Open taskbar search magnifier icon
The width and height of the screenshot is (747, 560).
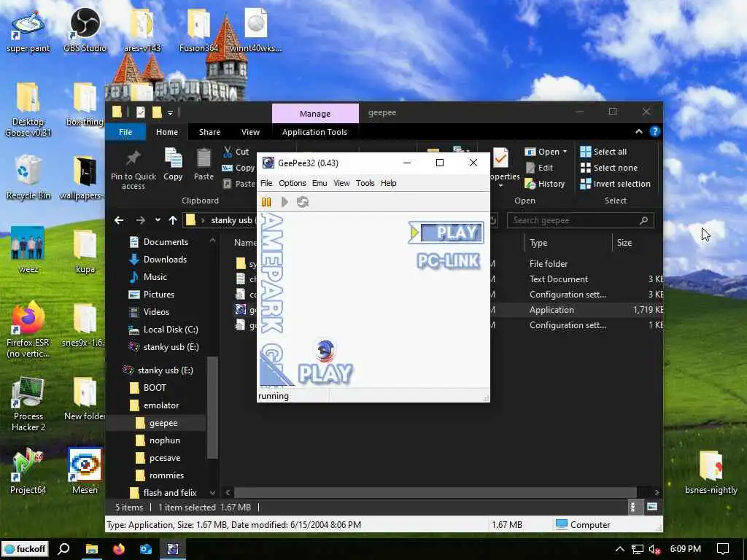(63, 549)
